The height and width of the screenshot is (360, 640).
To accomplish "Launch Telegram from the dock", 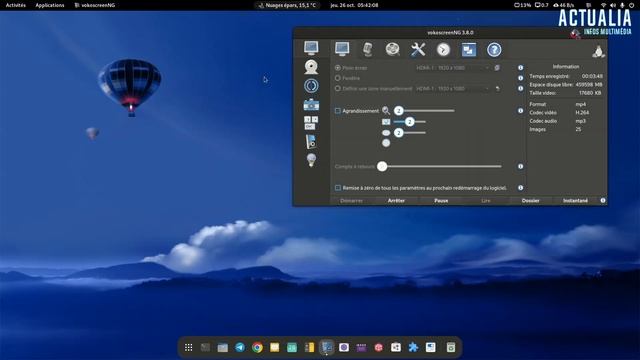I will 240,347.
